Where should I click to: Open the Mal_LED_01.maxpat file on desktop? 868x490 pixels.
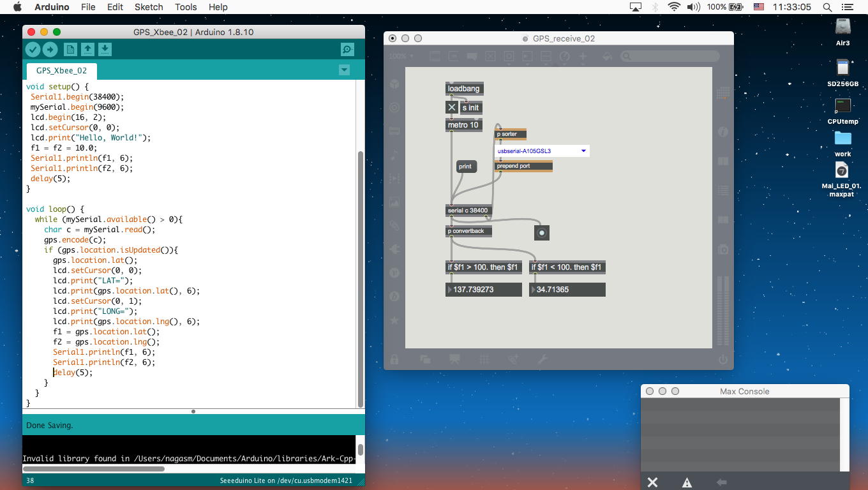point(842,179)
